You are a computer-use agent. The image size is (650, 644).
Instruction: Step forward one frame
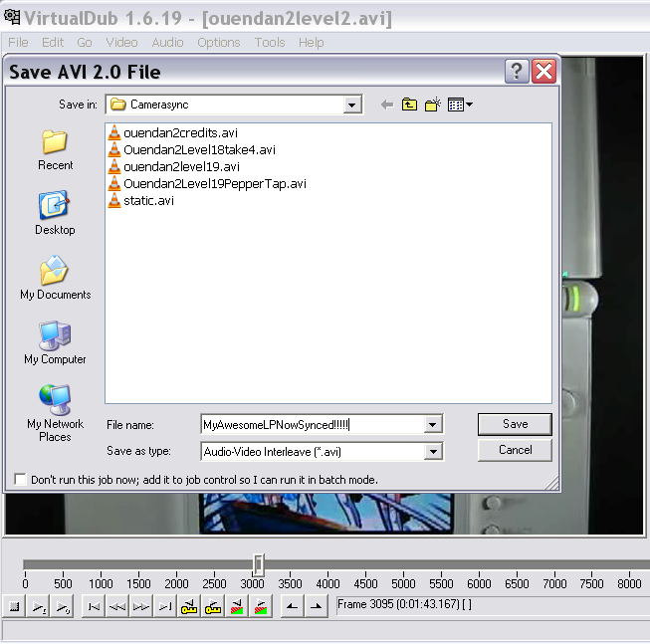[x=141, y=607]
